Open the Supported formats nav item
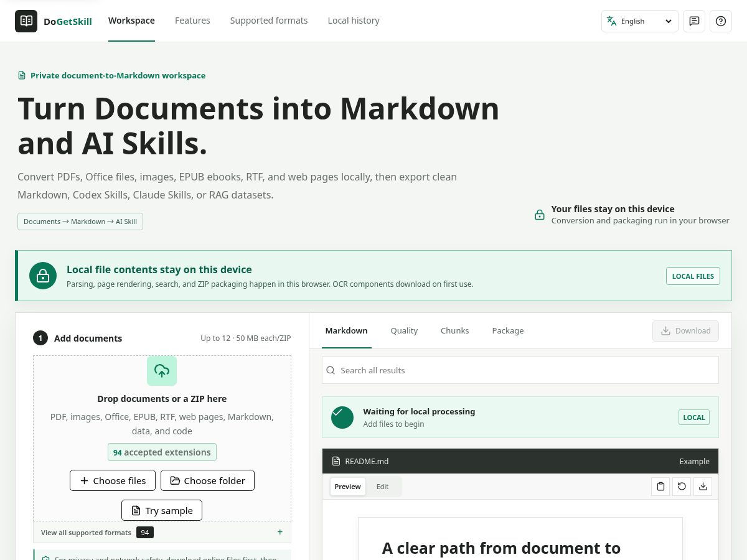The height and width of the screenshot is (560, 747). pos(269,21)
